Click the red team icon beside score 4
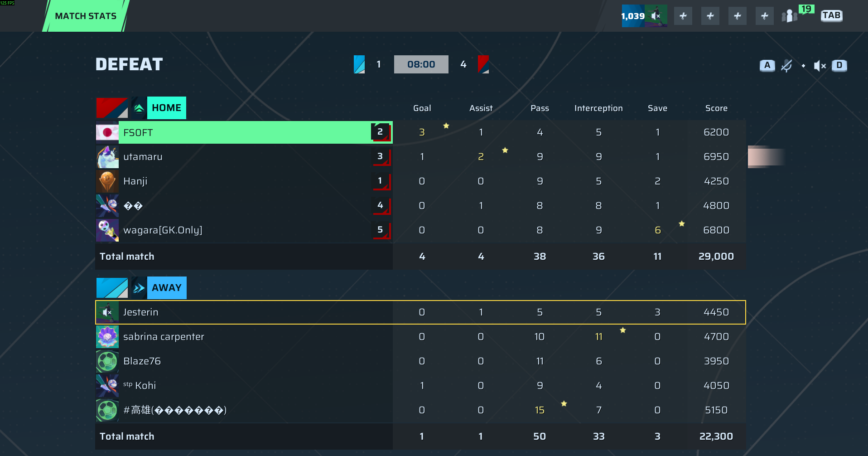Viewport: 868px width, 456px height. pos(483,64)
